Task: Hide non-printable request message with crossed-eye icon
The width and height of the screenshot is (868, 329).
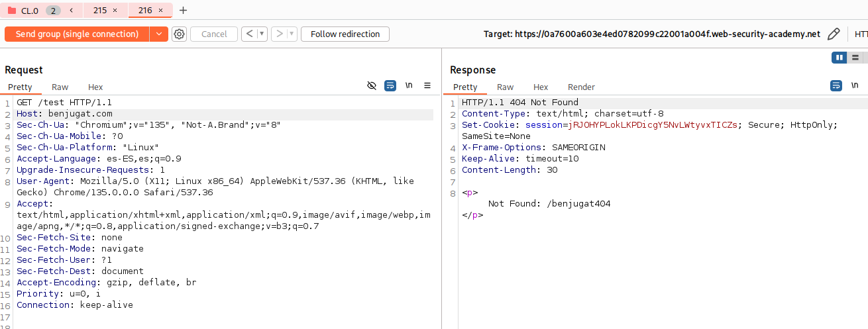Action: coord(372,85)
